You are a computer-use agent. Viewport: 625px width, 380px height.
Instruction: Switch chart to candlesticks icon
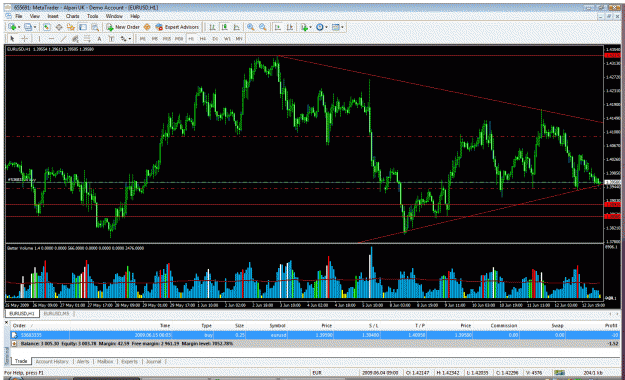(224, 27)
